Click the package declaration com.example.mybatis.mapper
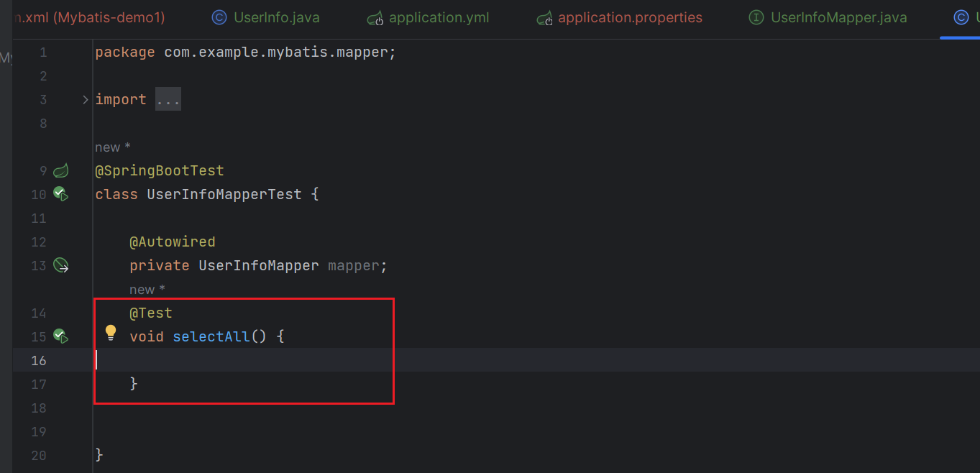Image resolution: width=980 pixels, height=473 pixels. 276,52
